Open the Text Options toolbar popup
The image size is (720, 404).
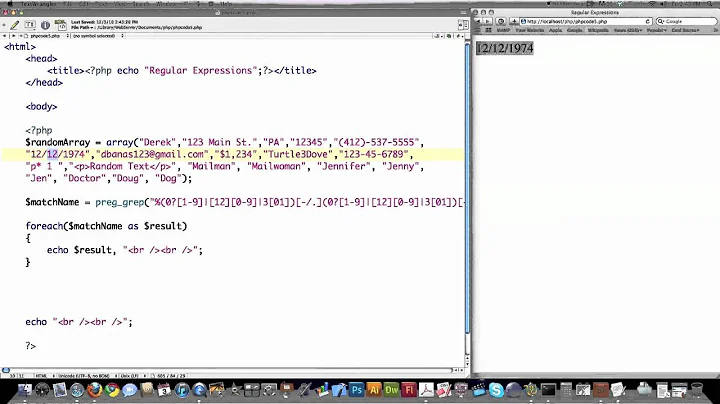point(30,25)
